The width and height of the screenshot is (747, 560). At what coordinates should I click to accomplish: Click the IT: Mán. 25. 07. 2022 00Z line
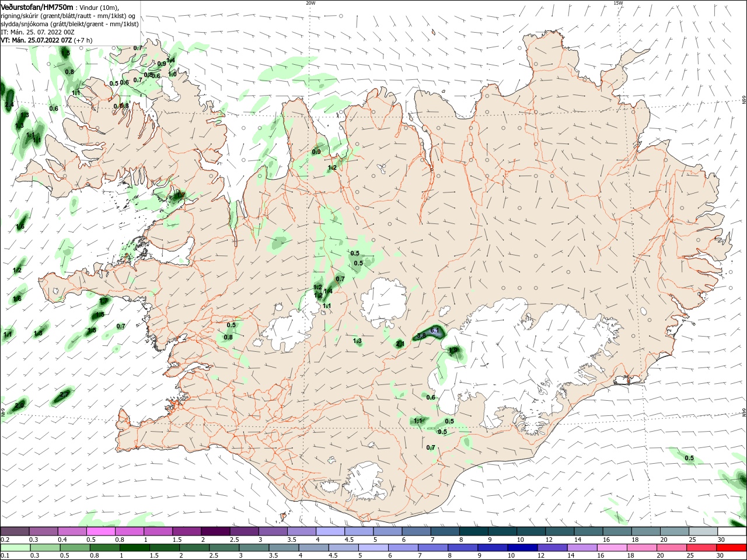tap(37, 32)
